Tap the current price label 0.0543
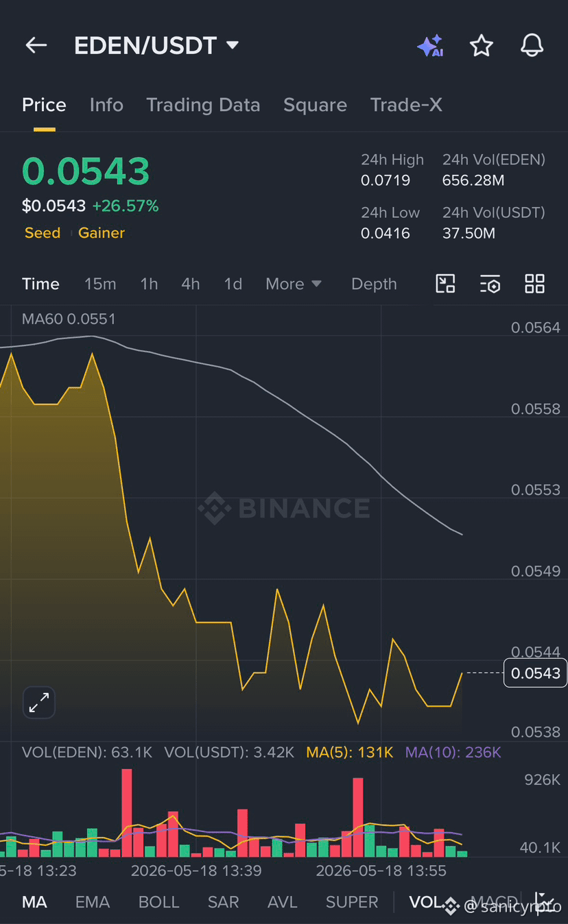The image size is (568, 924). (535, 673)
